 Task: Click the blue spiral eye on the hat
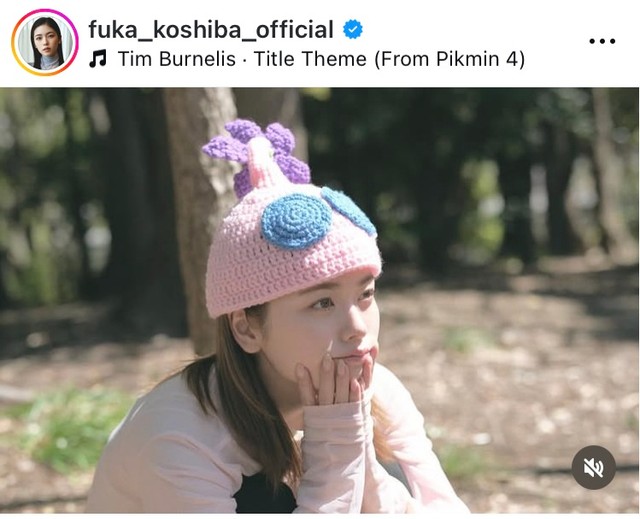coord(296,221)
